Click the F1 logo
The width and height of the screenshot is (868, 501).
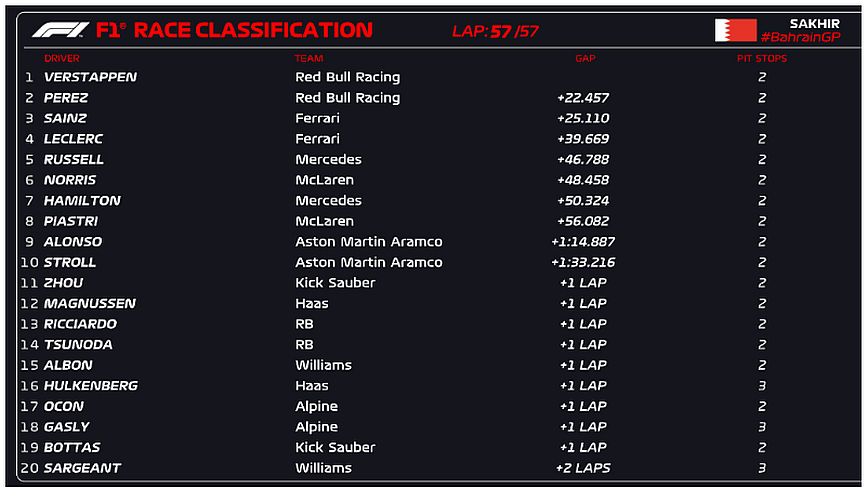(x=60, y=30)
